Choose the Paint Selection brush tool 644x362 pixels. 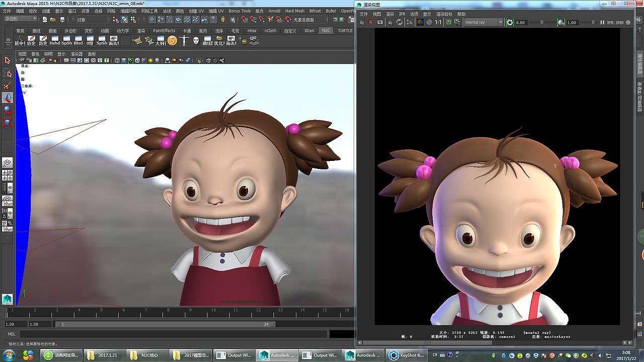(8, 85)
